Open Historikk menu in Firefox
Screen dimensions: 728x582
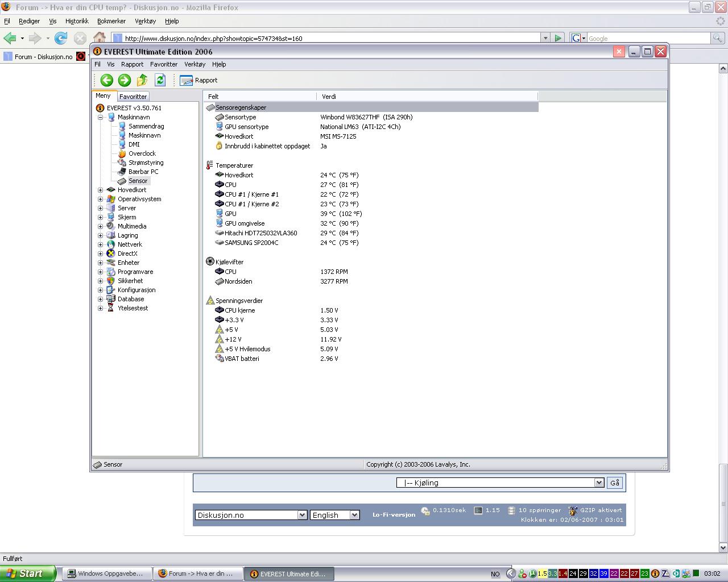tap(77, 21)
